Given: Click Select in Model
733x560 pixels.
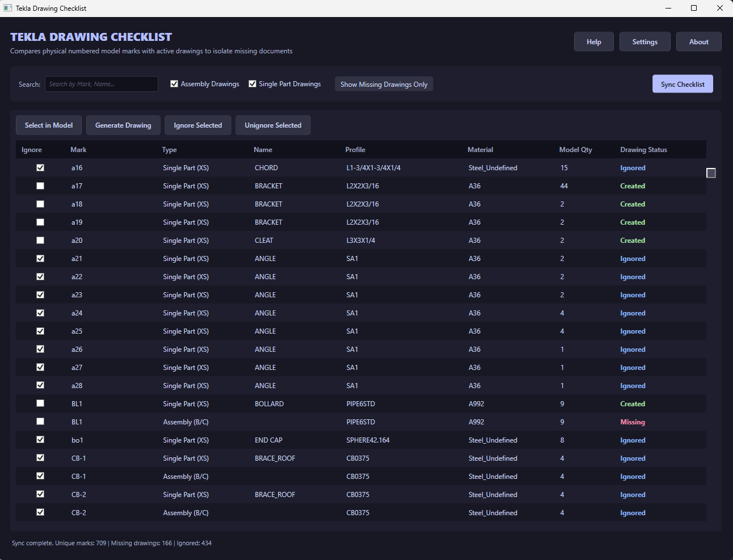Looking at the screenshot, I should click(49, 125).
